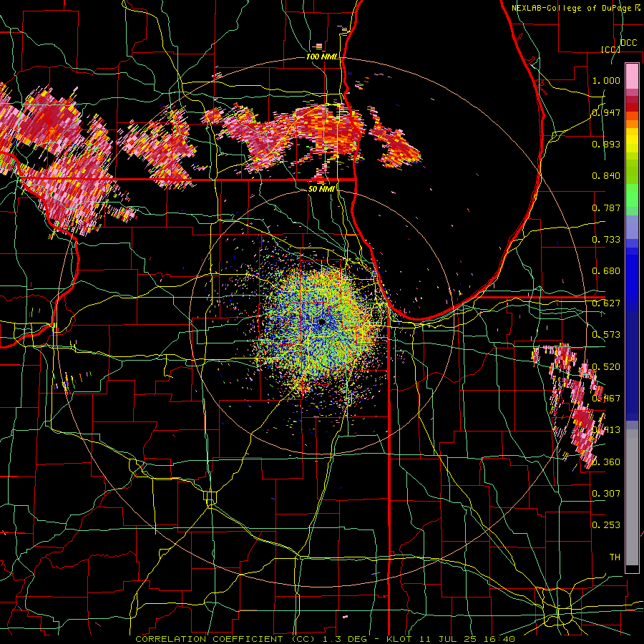644x644 pixels.
Task: Click the Correlation Coefficient caption at bottom
Action: coord(325,639)
